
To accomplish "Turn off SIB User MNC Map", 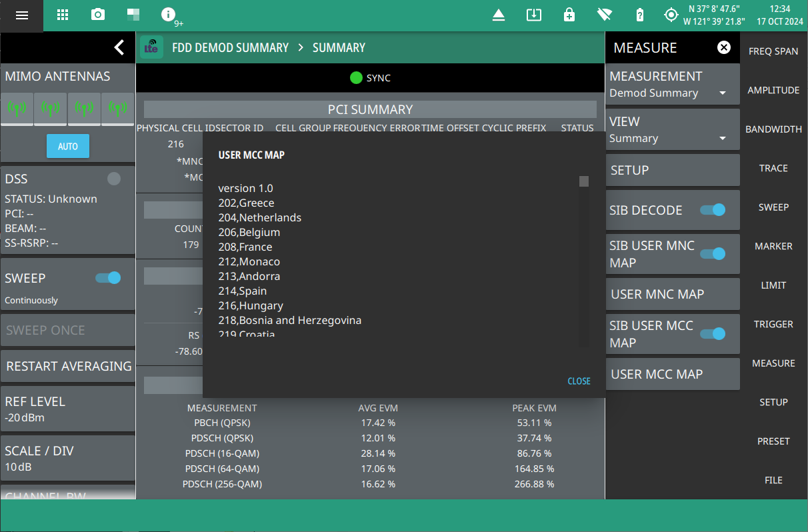I will [712, 253].
